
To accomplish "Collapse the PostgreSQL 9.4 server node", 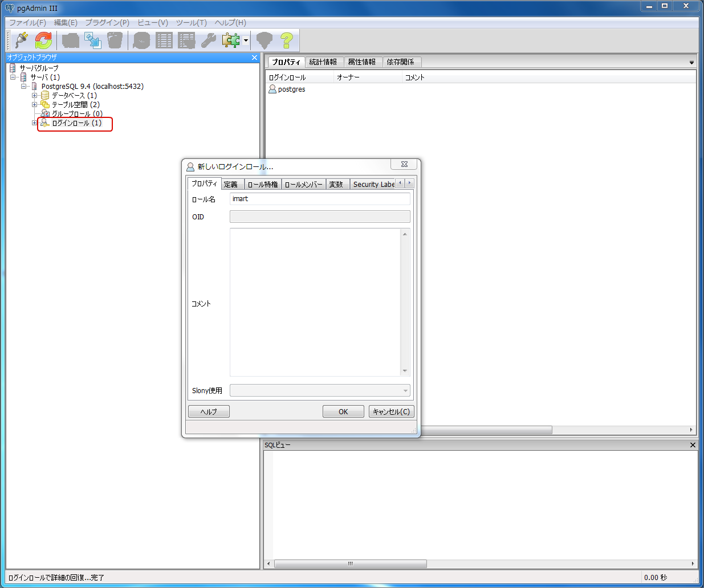I will click(x=24, y=86).
